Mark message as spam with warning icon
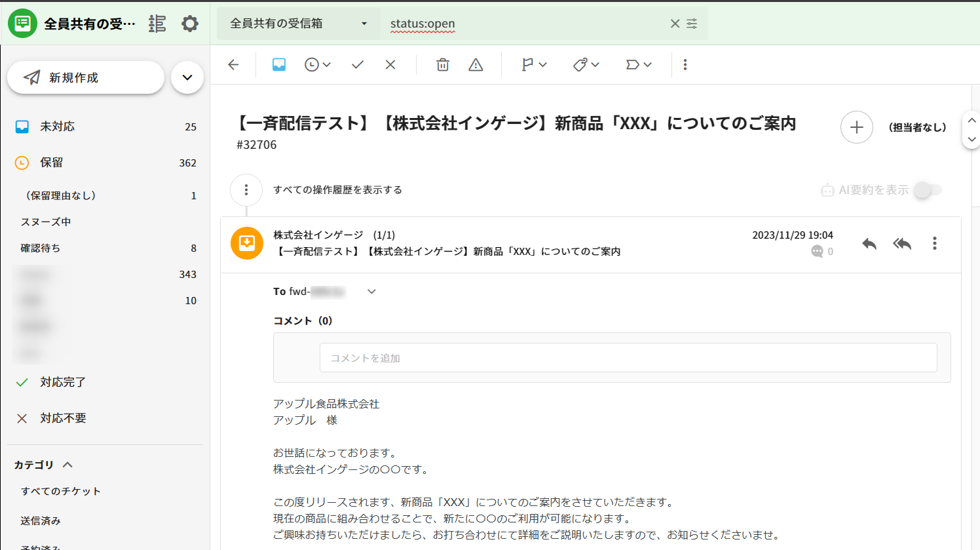This screenshot has height=550, width=980. [x=476, y=65]
